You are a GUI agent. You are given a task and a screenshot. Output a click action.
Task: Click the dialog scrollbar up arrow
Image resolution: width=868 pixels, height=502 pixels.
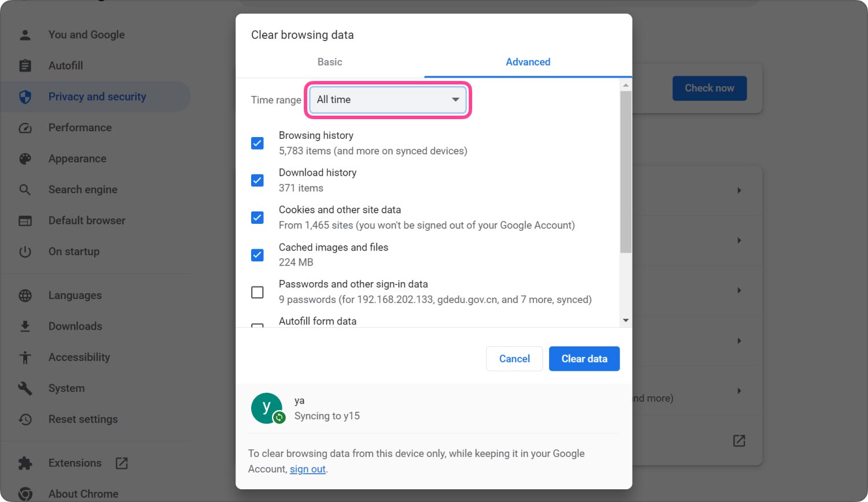tap(626, 85)
